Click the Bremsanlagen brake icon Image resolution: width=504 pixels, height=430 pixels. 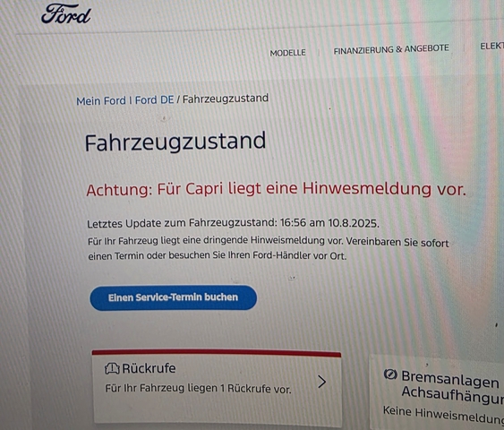[x=390, y=374]
